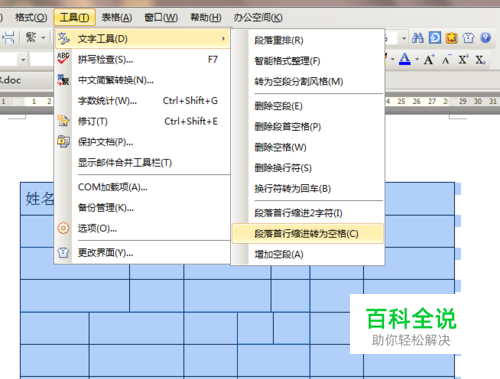The image size is (500, 379).
Task: Select 修订(T) menu entry
Action: tap(143, 121)
